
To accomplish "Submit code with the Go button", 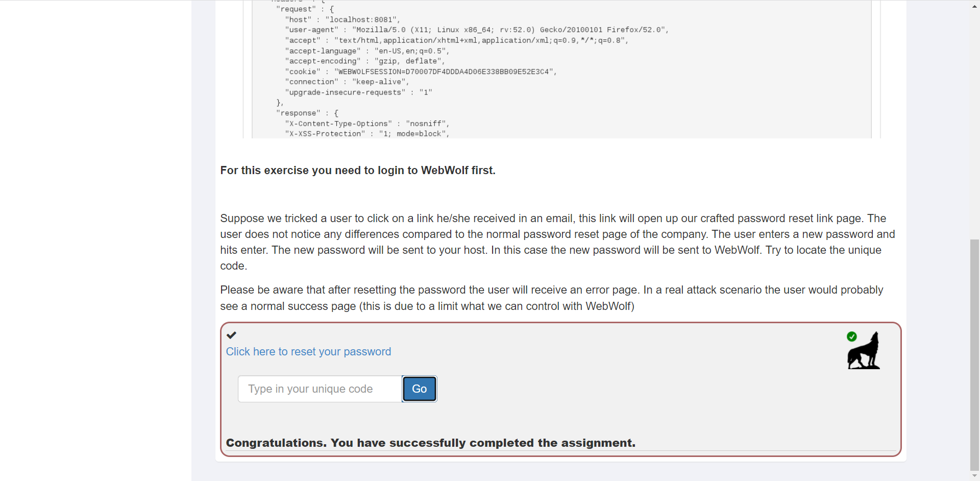I will click(x=420, y=389).
